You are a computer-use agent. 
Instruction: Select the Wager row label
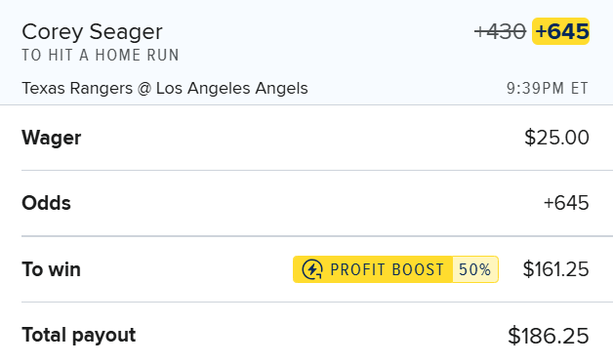[52, 138]
